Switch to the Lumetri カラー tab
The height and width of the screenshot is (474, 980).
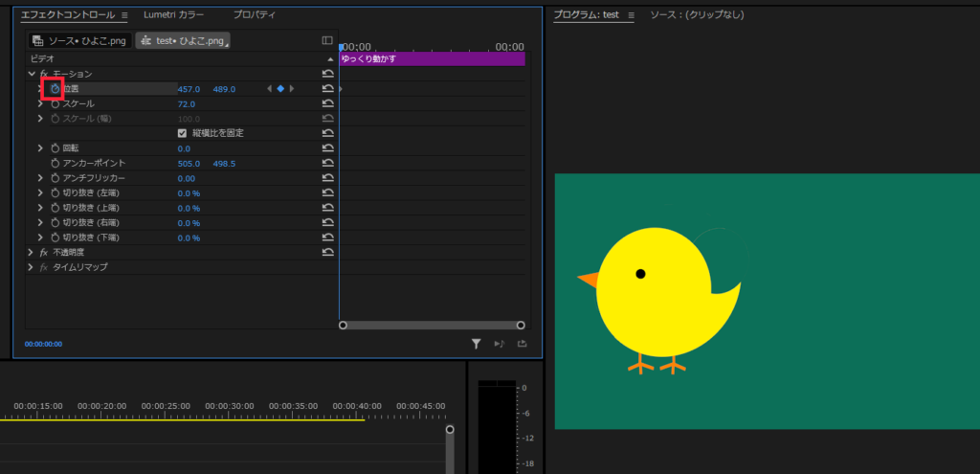tap(174, 14)
